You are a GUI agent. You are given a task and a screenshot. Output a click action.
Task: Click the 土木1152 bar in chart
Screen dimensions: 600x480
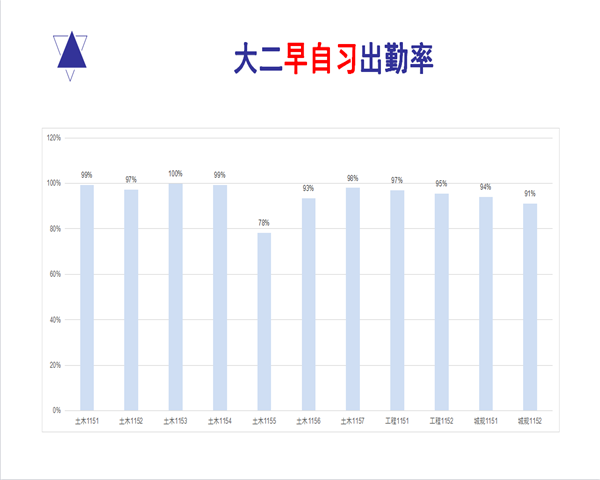pyautogui.click(x=131, y=300)
